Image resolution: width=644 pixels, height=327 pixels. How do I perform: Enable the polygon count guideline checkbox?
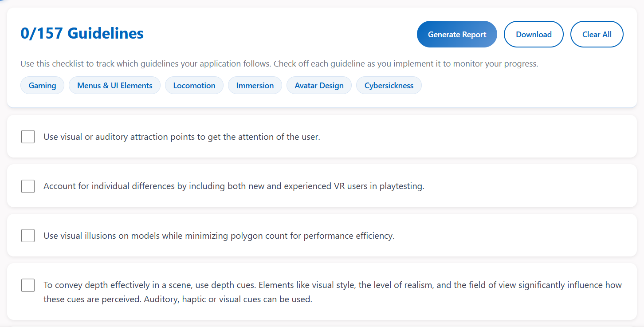pyautogui.click(x=28, y=236)
